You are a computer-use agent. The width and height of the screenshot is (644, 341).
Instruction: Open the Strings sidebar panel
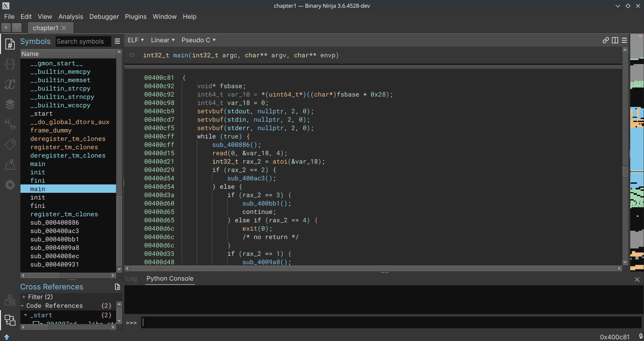[10, 124]
